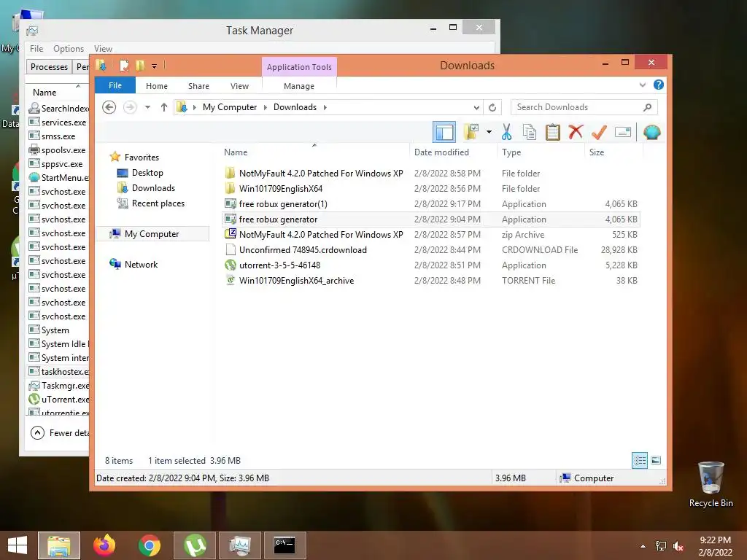This screenshot has height=560, width=747.
Task: Switch to Details view in status bar
Action: (639, 460)
